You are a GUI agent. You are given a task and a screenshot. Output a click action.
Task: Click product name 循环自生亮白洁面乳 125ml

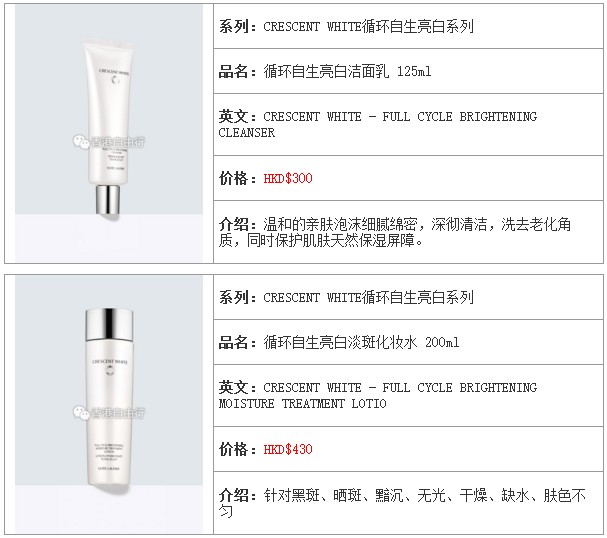(347, 72)
